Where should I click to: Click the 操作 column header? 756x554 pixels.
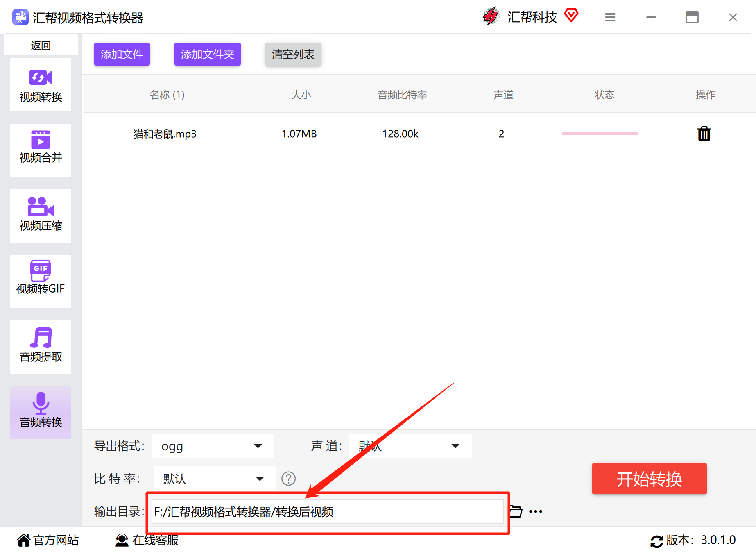click(x=706, y=95)
